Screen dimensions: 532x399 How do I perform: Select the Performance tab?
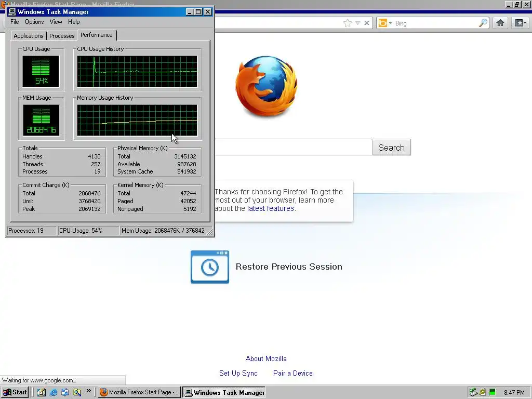(x=97, y=35)
